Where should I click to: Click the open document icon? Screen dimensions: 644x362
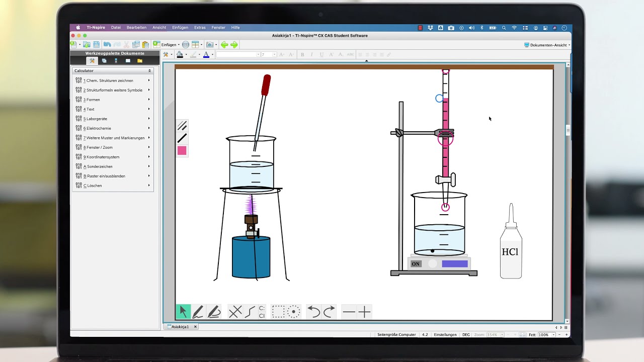click(87, 45)
